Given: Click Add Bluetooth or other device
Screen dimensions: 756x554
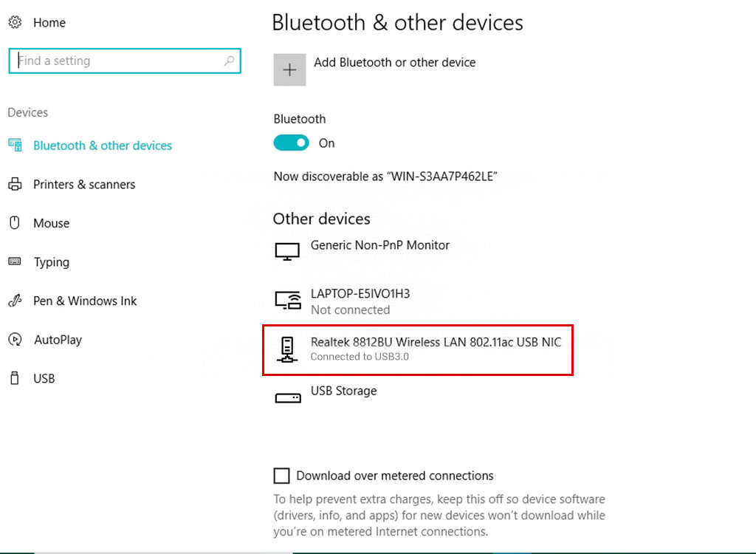Looking at the screenshot, I should (394, 62).
